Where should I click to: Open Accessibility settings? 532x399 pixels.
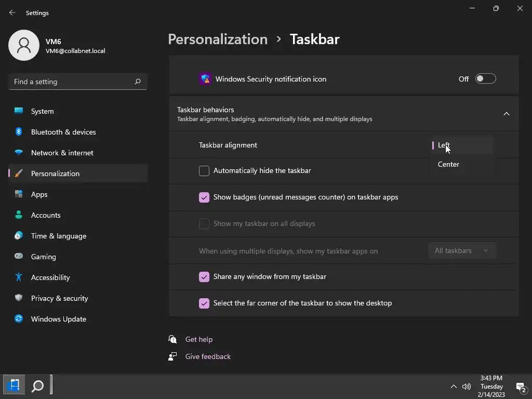pyautogui.click(x=78, y=277)
